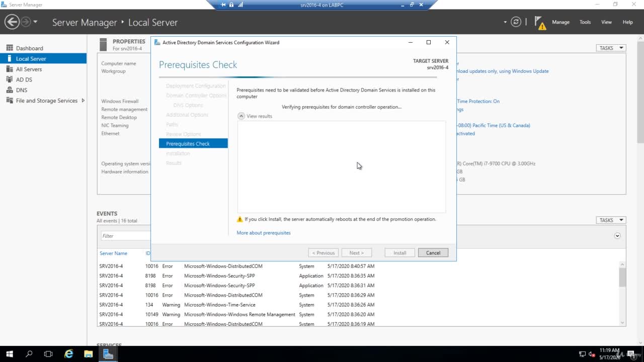Screen dimensions: 644x362
Task: Click the Hardware information label
Action: point(125,171)
